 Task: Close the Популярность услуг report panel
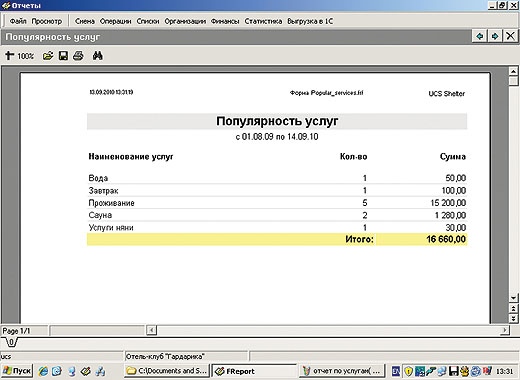(510, 36)
